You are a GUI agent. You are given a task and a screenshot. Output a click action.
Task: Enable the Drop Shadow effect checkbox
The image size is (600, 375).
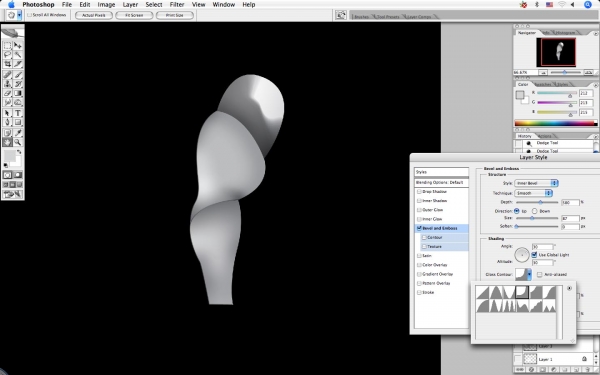coord(419,191)
